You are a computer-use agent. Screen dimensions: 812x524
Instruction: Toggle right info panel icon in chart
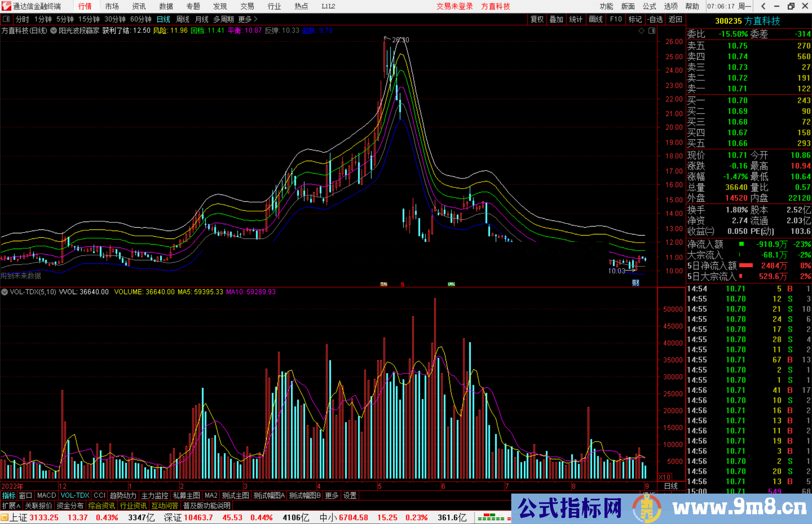tap(652, 31)
